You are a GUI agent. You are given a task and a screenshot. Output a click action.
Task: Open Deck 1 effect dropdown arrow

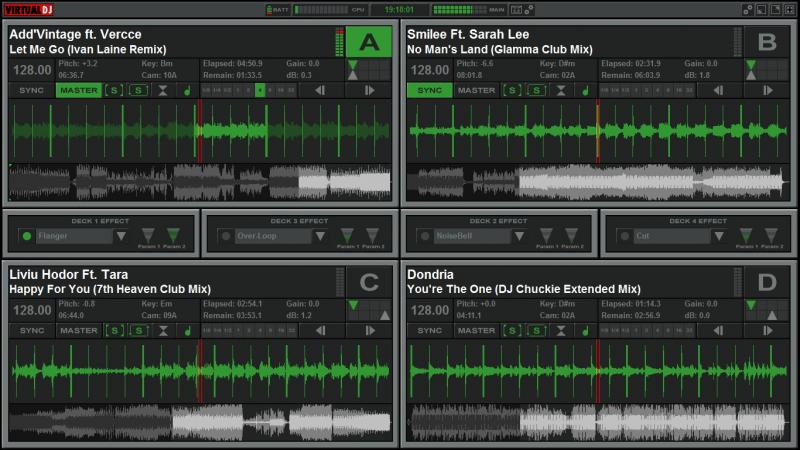pyautogui.click(x=121, y=236)
